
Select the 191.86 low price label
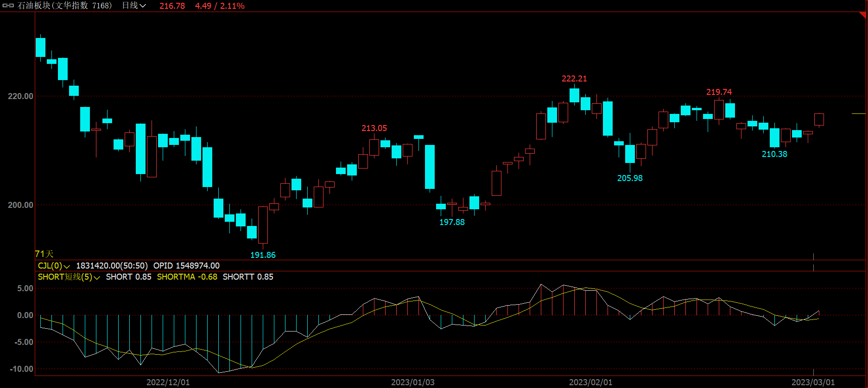pos(263,255)
